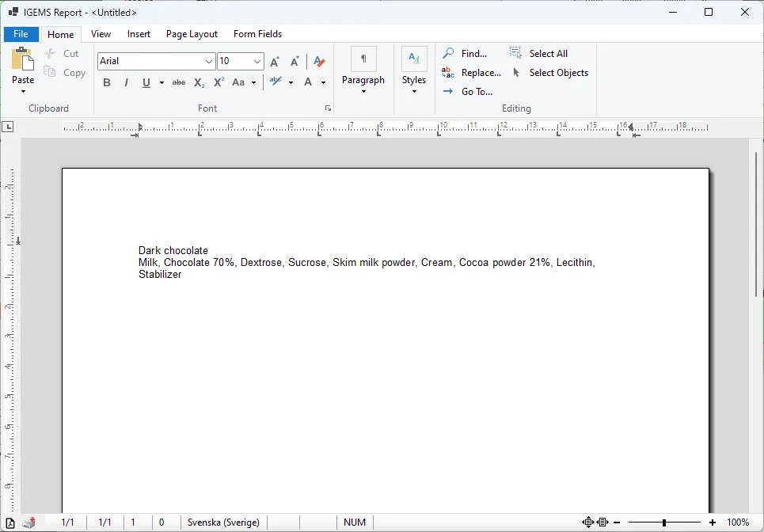Click the PDF export icon in status bar
The height and width of the screenshot is (532, 764).
click(10, 522)
